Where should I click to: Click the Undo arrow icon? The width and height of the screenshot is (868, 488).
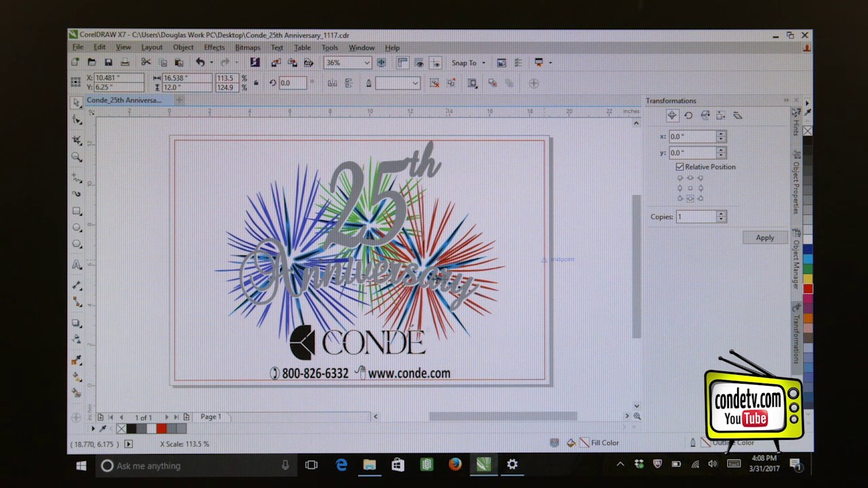pyautogui.click(x=200, y=62)
